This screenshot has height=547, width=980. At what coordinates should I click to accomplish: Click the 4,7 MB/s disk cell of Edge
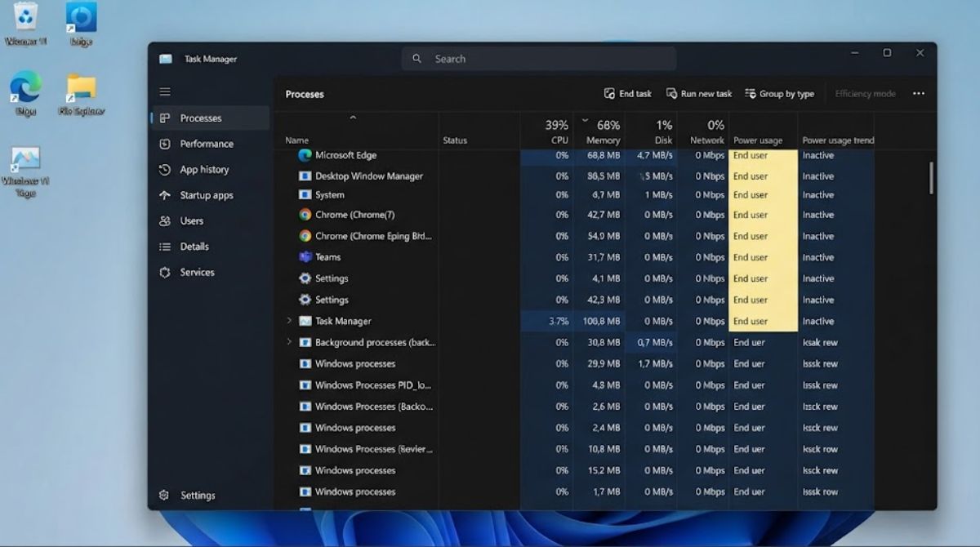(652, 155)
